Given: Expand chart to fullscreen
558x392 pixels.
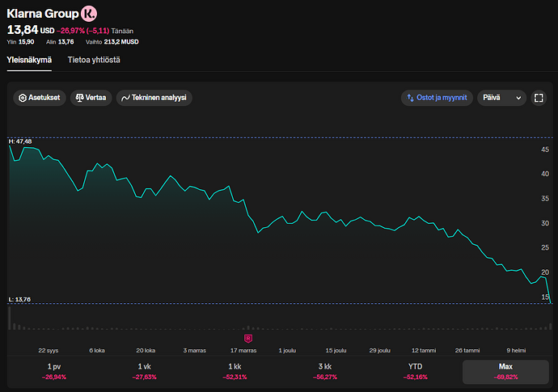Looking at the screenshot, I should tap(539, 98).
